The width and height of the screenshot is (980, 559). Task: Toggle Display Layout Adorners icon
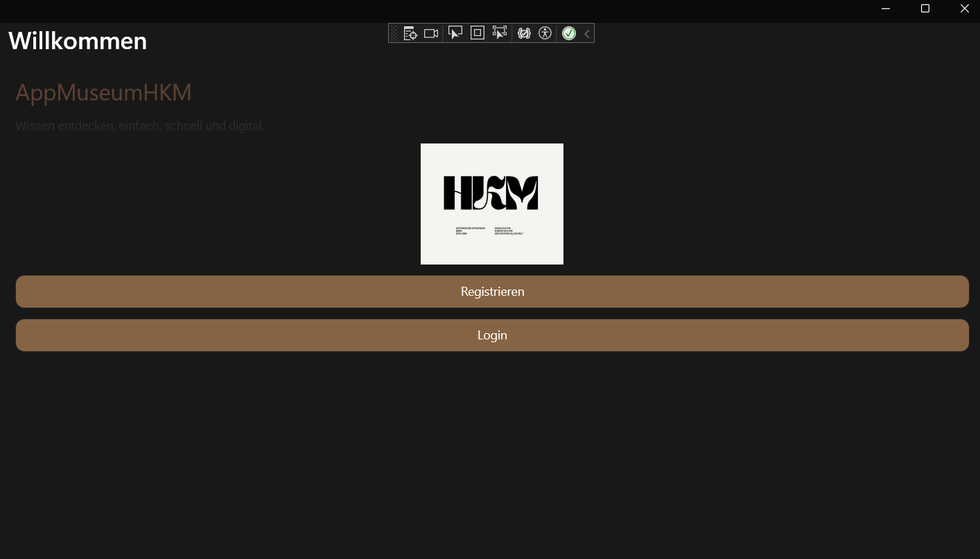pos(478,33)
